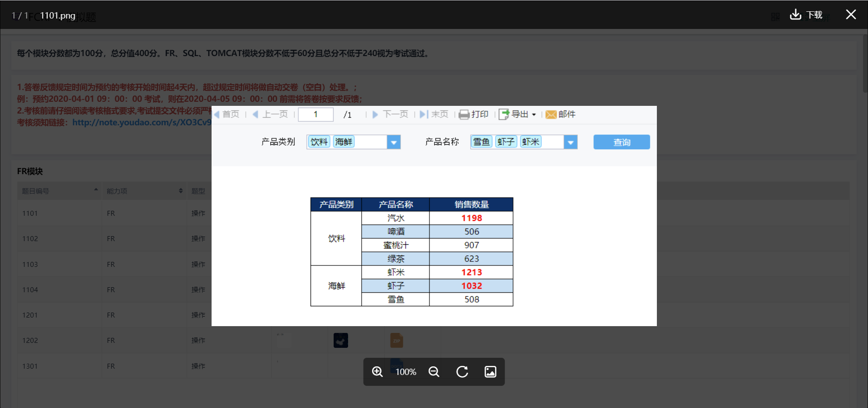Zoom out of the image preview

click(x=434, y=372)
